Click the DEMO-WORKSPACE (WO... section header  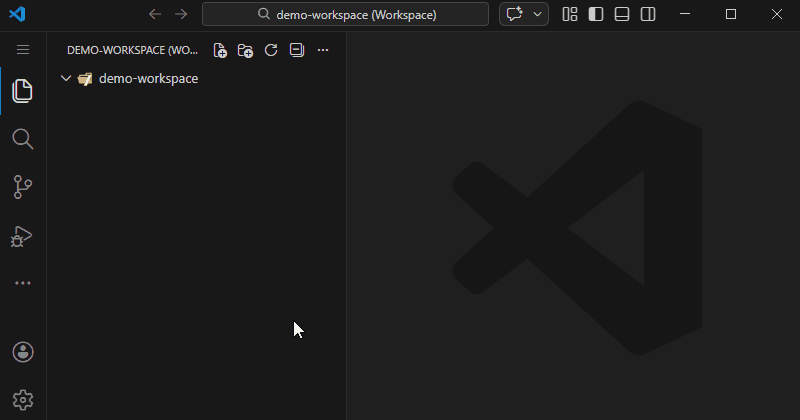click(x=132, y=50)
